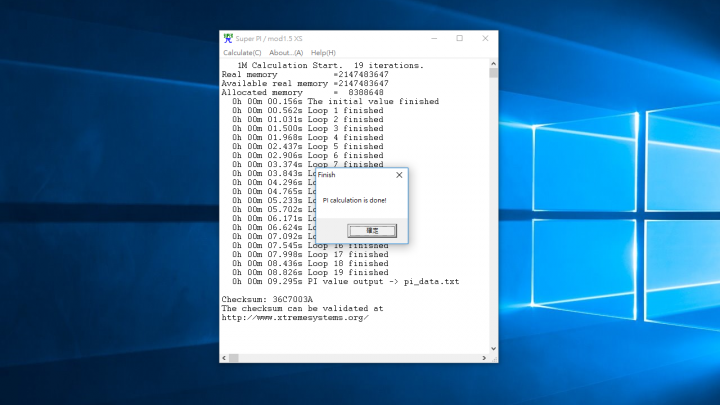Click the 'PI value output -> pi_data.txt' line
Image resolution: width=720 pixels, height=405 pixels.
345,281
